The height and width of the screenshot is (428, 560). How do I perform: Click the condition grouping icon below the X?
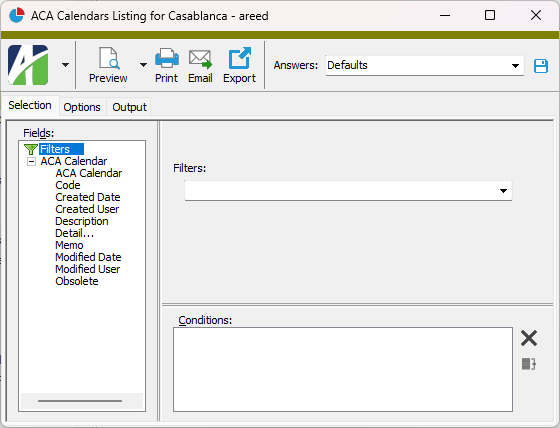529,364
